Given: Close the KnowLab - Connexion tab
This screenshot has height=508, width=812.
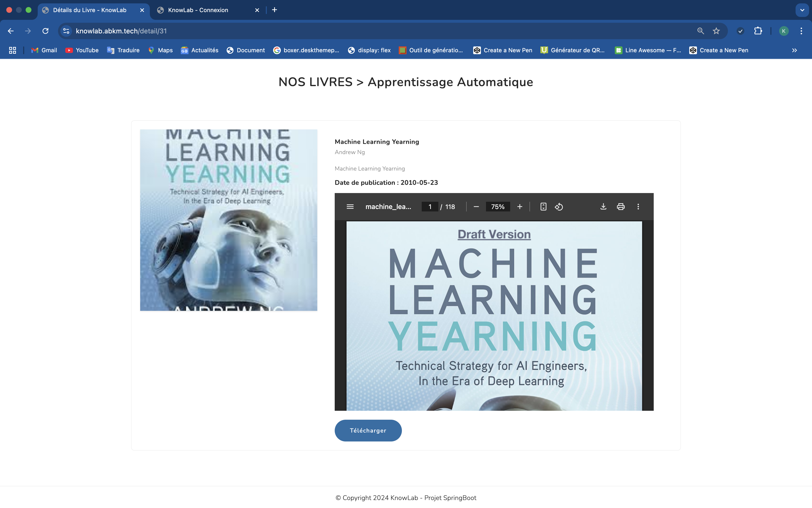Looking at the screenshot, I should coord(257,10).
